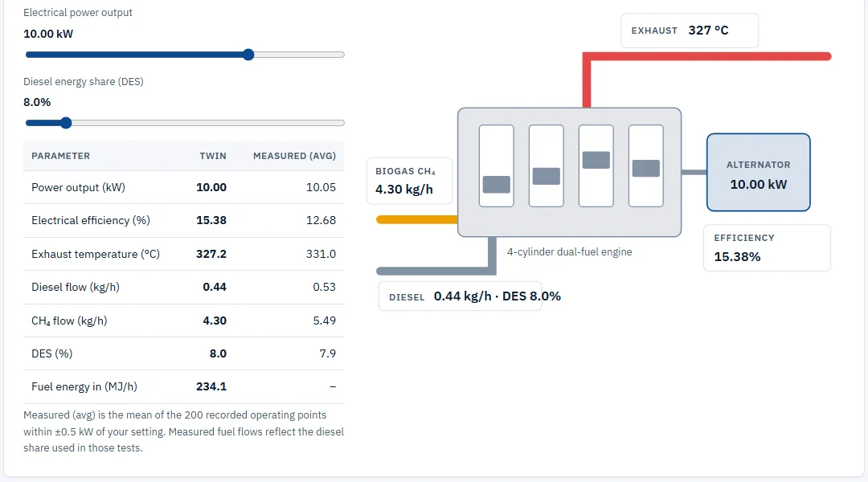
Task: Click the unfilled part of the DES slider track
Action: click(x=207, y=123)
